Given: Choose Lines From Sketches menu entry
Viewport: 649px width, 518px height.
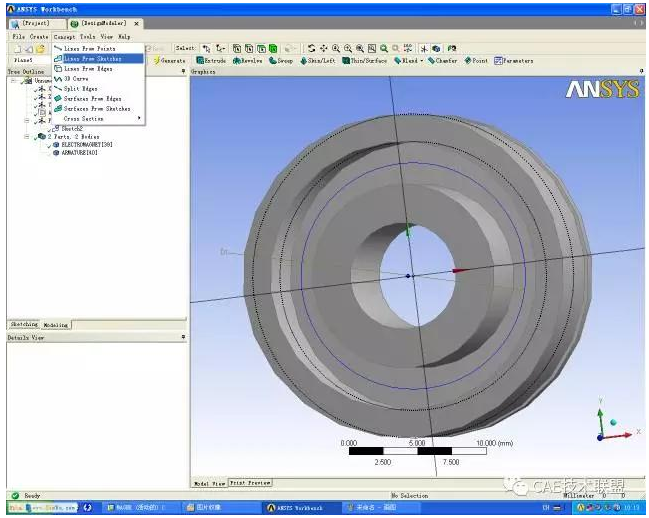Looking at the screenshot, I should [x=98, y=59].
